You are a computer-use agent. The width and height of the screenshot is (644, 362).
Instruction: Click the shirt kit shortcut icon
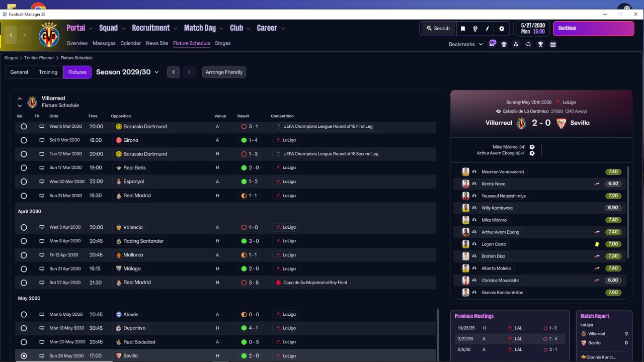click(x=504, y=44)
